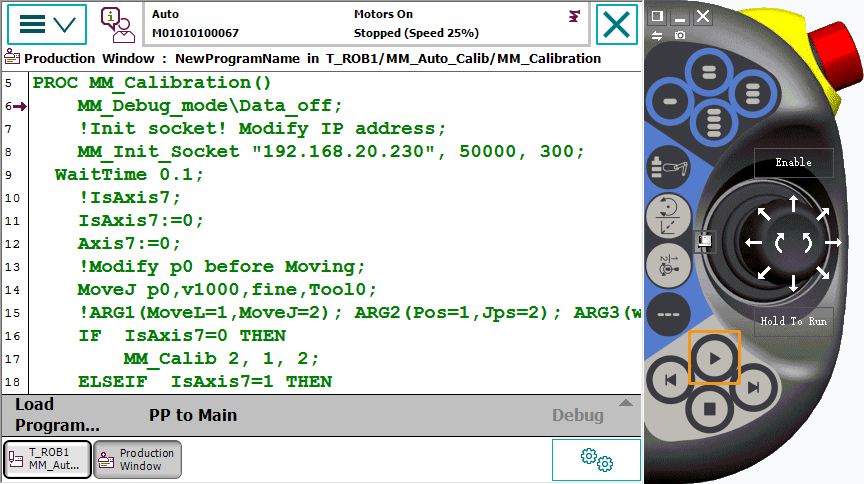Push joystick down-right diagonal arrow
This screenshot has height=484, width=864.
(x=823, y=272)
